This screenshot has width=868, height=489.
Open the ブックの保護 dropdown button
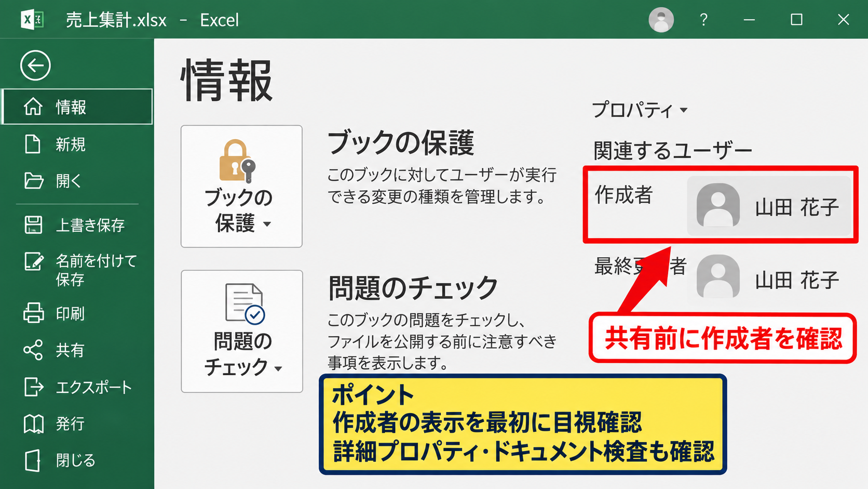tap(241, 186)
